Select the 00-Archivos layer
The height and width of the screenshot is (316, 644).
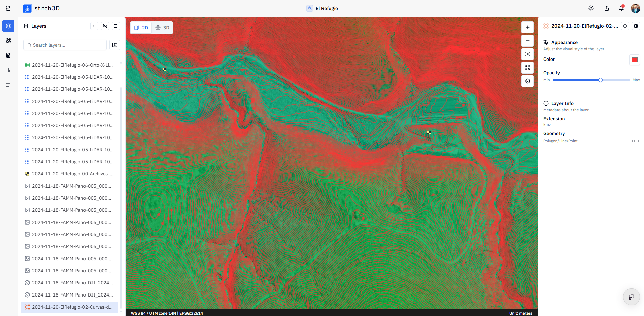[x=69, y=174]
